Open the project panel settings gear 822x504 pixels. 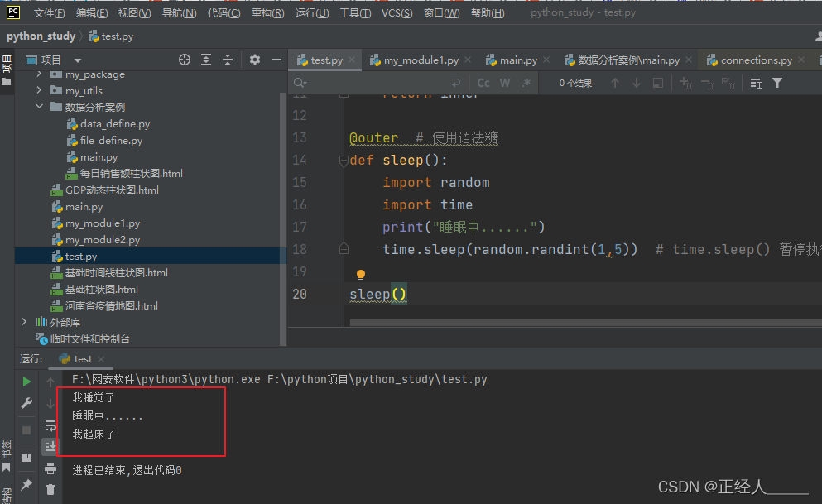click(254, 59)
